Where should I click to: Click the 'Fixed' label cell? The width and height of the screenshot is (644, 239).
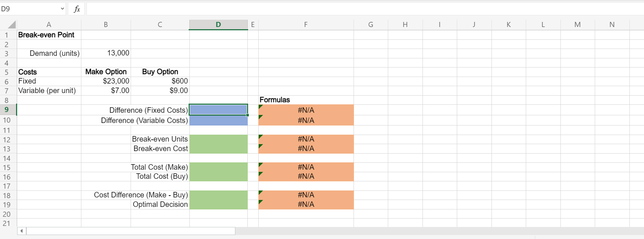click(x=49, y=81)
